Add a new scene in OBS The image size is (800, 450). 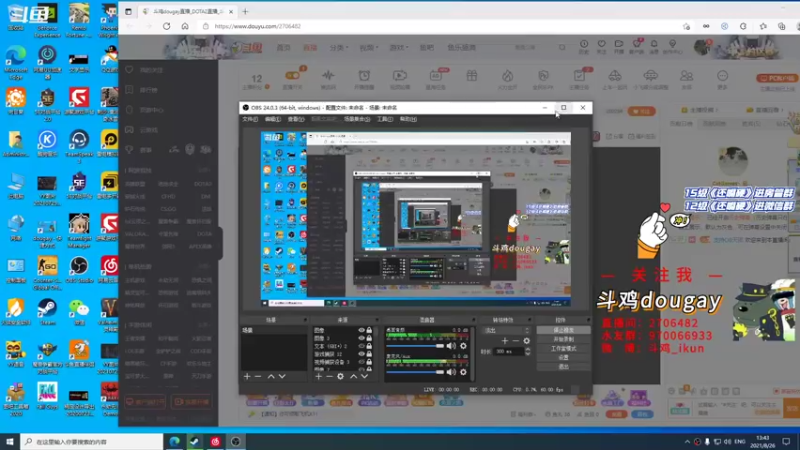(x=247, y=377)
